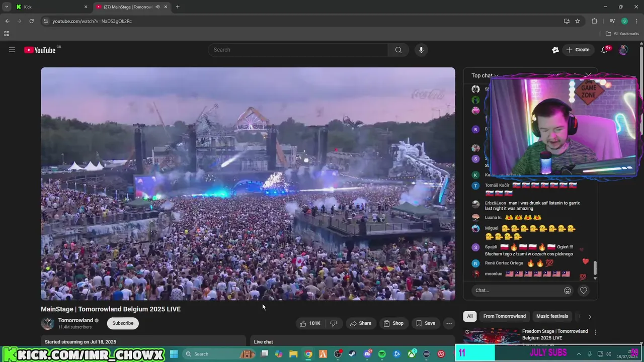The height and width of the screenshot is (362, 644).
Task: Open Freedom Stage Tomorrowland video title
Action: pos(555,334)
